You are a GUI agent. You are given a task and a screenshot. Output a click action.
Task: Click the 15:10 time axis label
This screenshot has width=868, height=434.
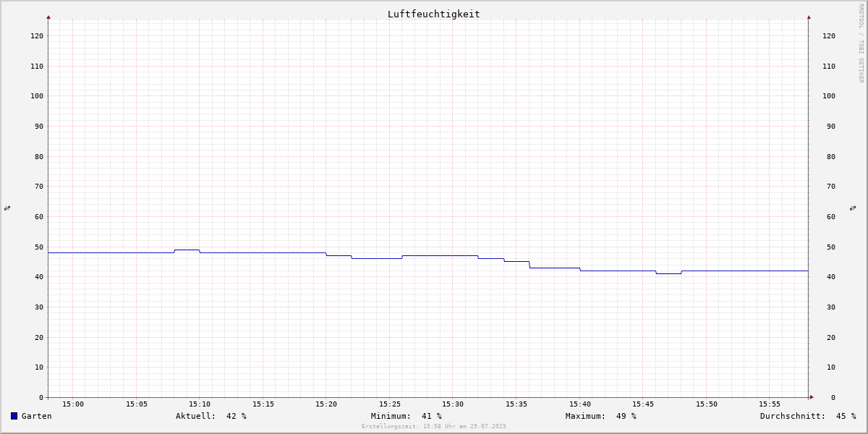click(x=200, y=404)
